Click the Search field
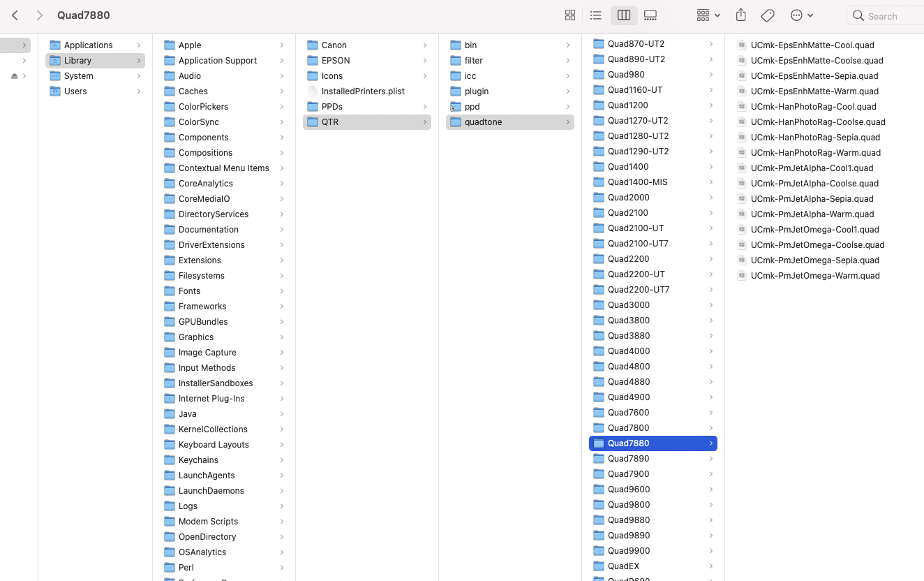The height and width of the screenshot is (581, 924). pyautogui.click(x=886, y=15)
